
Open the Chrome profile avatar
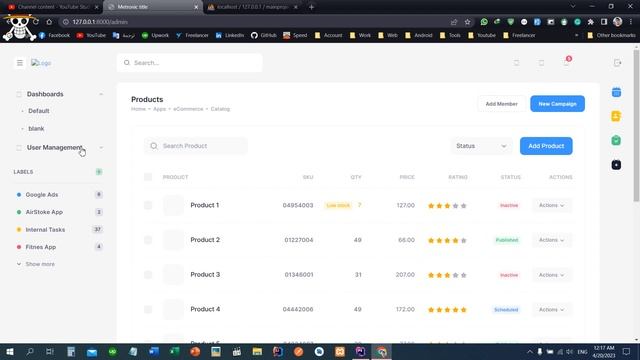[618, 22]
